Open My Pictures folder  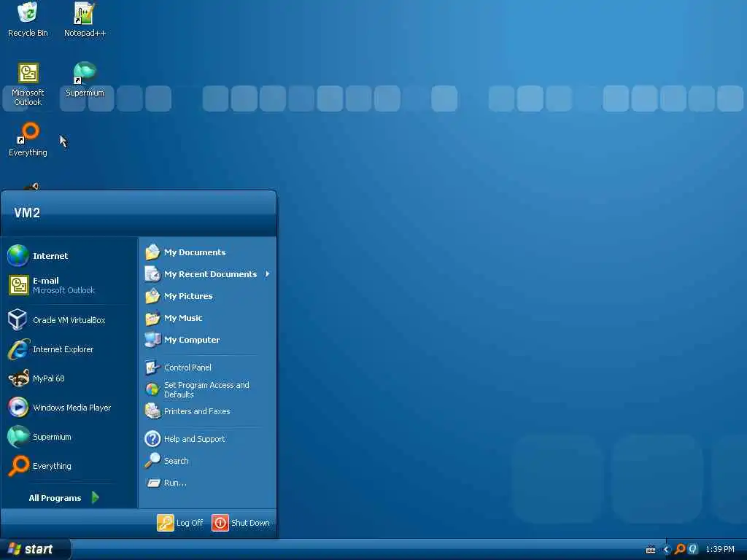(x=207, y=296)
